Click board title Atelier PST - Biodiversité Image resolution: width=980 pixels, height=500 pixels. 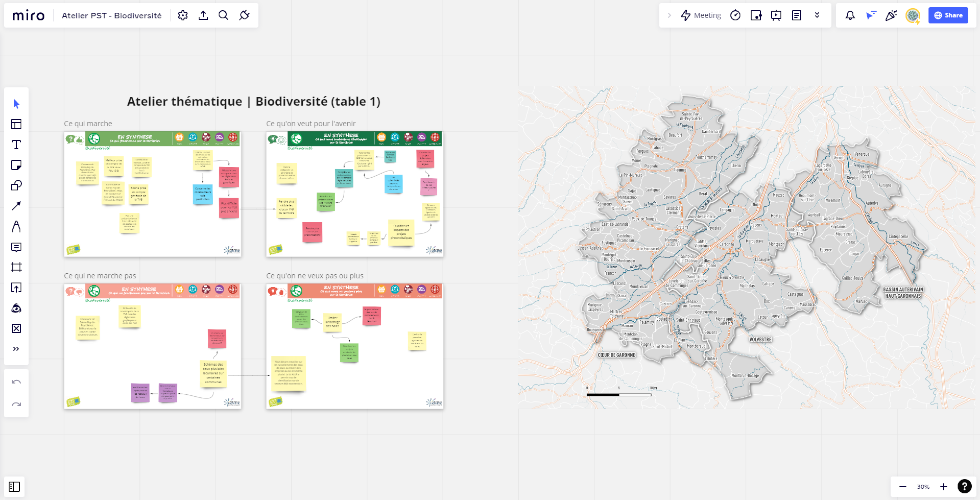click(x=111, y=16)
